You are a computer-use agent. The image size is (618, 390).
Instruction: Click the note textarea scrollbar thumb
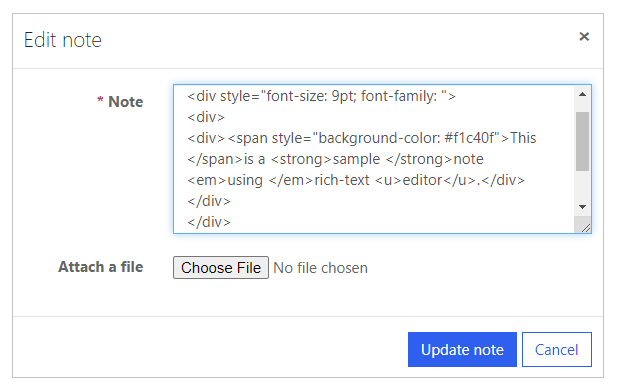click(x=582, y=141)
